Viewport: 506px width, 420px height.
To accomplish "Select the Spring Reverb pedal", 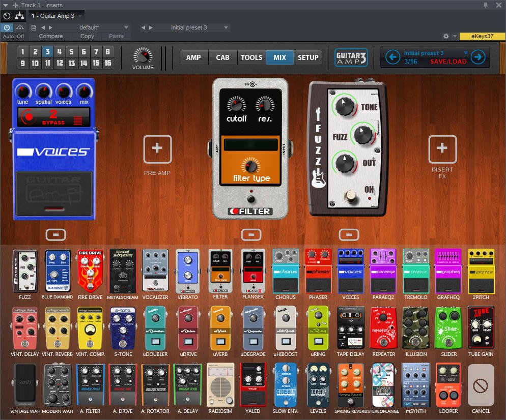I will click(350, 384).
